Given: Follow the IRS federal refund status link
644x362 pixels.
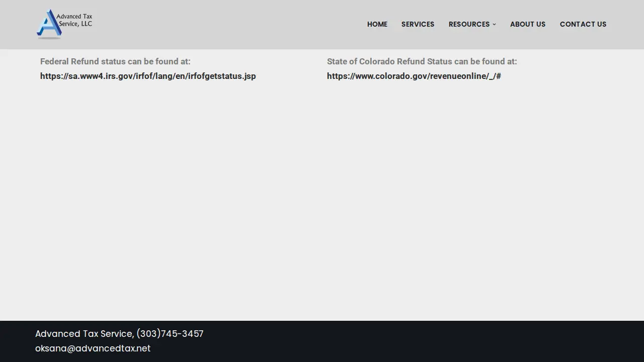Looking at the screenshot, I should click(x=148, y=76).
